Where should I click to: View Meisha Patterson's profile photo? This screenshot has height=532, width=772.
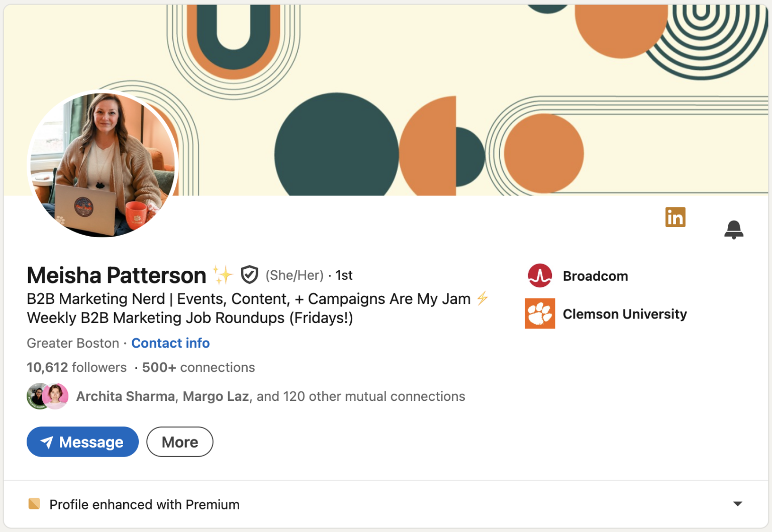[103, 163]
